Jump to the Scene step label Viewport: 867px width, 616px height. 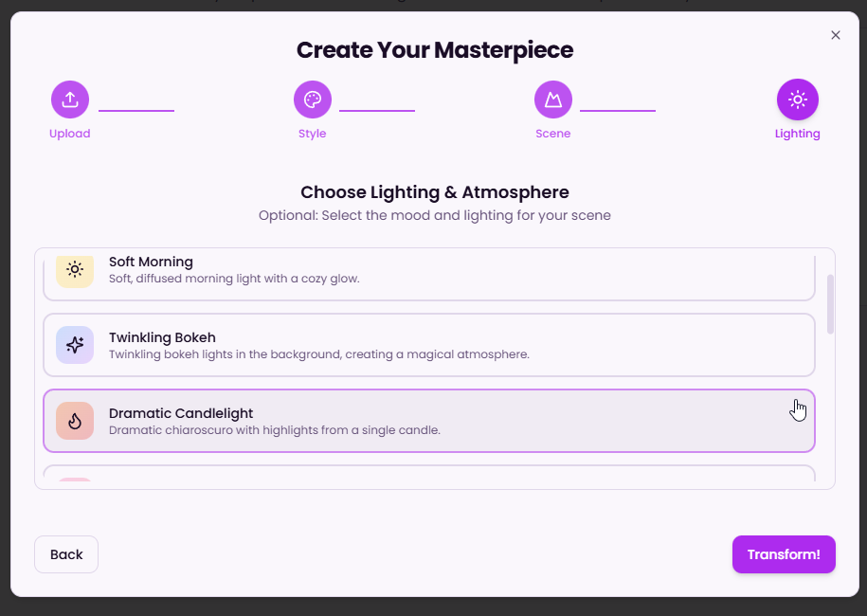[553, 134]
